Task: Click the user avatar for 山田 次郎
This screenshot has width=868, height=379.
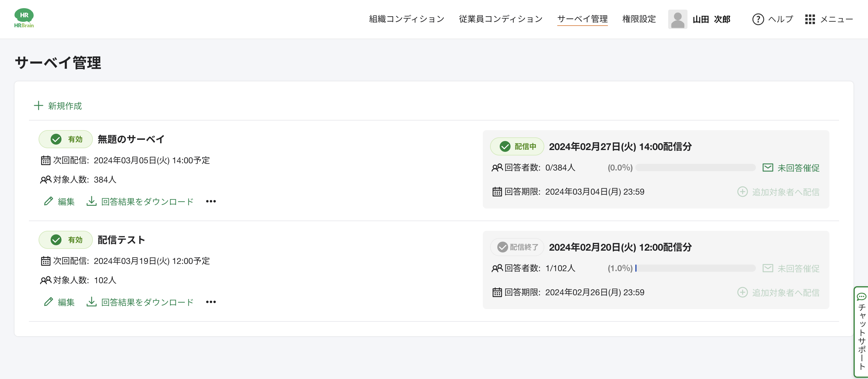Action: click(677, 19)
